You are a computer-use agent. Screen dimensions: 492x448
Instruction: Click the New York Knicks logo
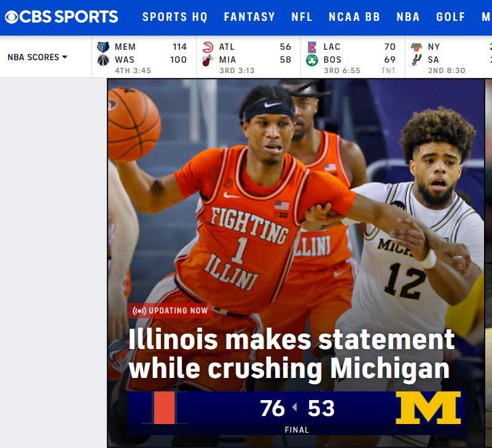[416, 47]
